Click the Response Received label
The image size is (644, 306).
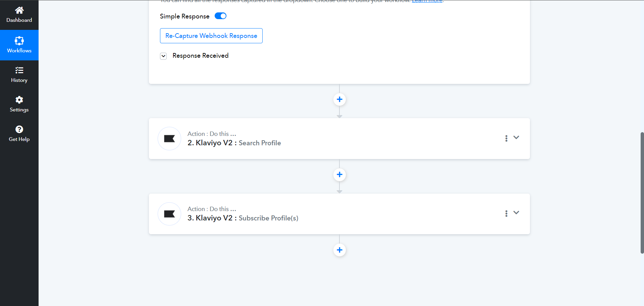tap(201, 56)
